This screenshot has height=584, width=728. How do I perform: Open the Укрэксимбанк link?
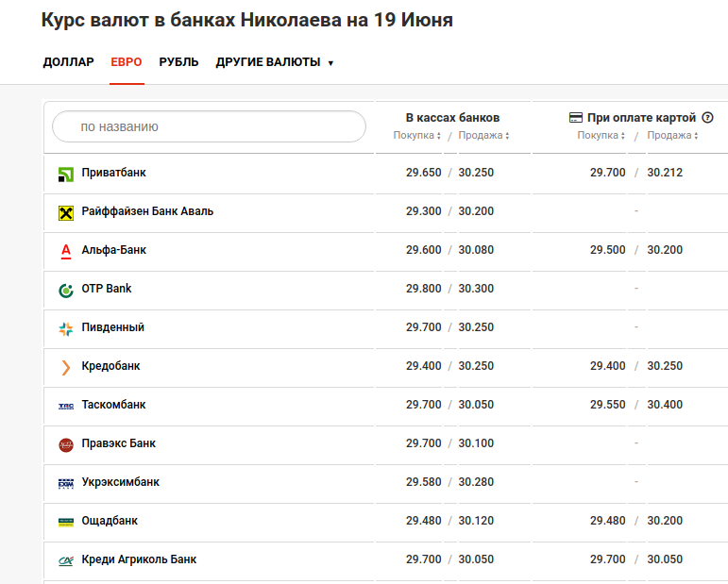coord(120,482)
